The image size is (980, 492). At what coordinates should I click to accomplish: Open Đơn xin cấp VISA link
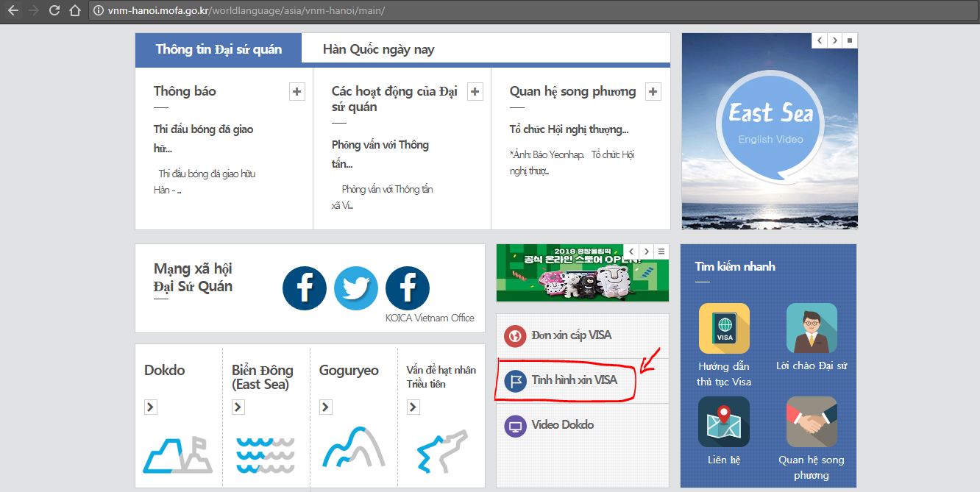tap(571, 335)
